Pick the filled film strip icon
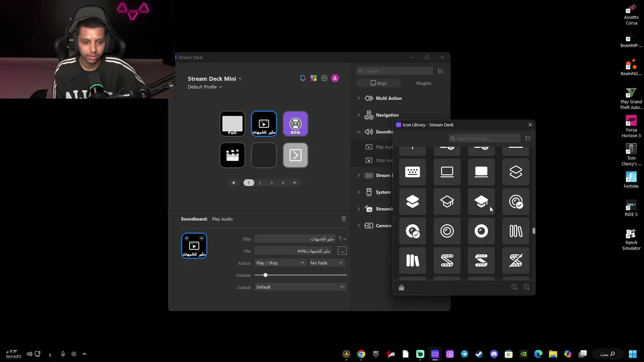 pos(481,260)
